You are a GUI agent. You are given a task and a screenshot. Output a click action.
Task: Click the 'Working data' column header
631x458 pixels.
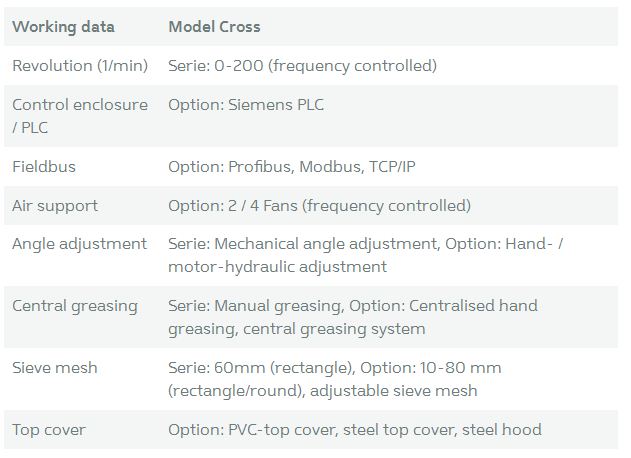pos(63,26)
